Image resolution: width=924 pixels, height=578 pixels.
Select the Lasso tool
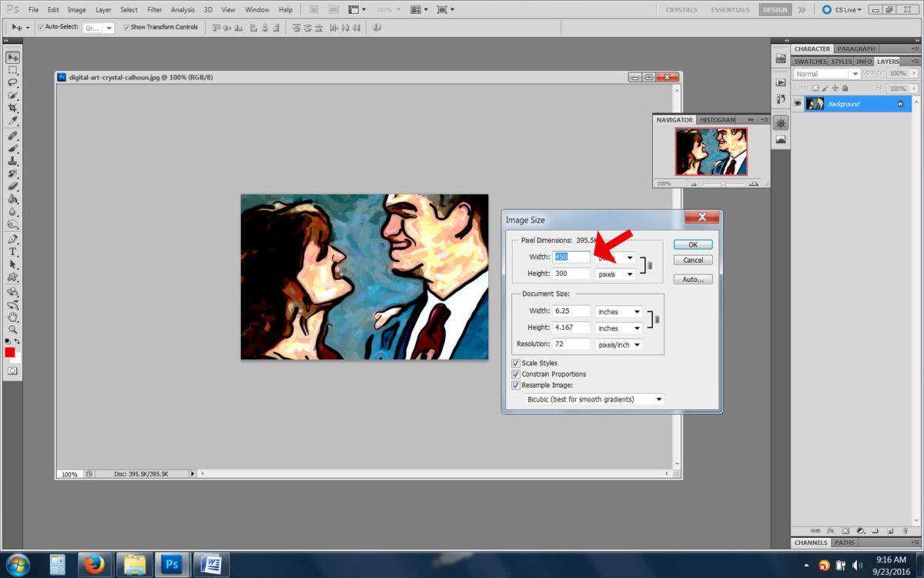pyautogui.click(x=12, y=82)
